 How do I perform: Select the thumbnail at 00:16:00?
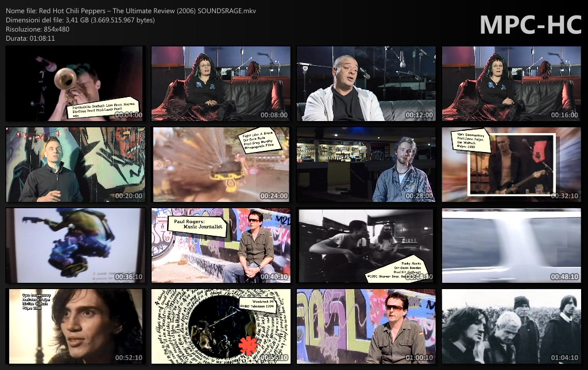(512, 84)
